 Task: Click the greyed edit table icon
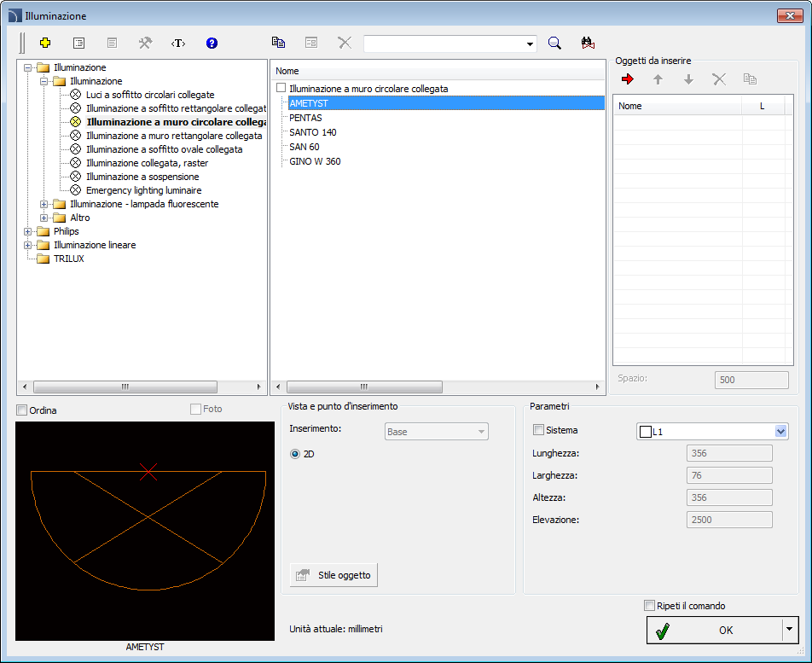(x=311, y=43)
